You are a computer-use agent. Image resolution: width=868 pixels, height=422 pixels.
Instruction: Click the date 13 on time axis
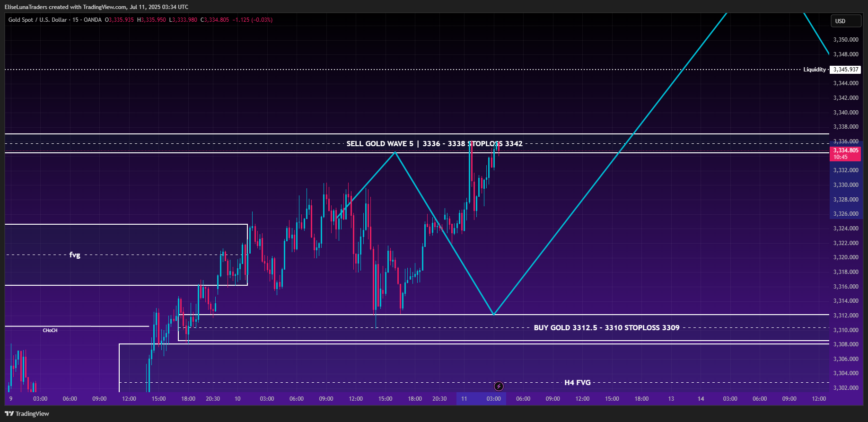[671, 399]
